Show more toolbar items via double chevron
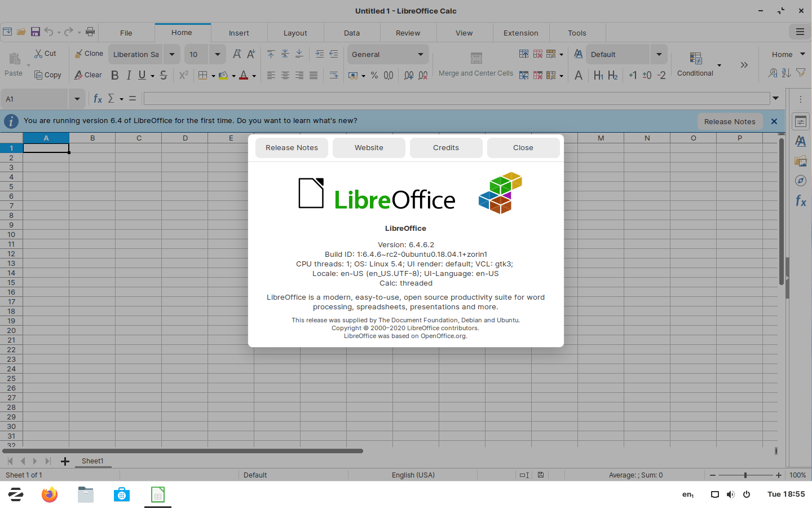The height and width of the screenshot is (508, 812). click(744, 65)
